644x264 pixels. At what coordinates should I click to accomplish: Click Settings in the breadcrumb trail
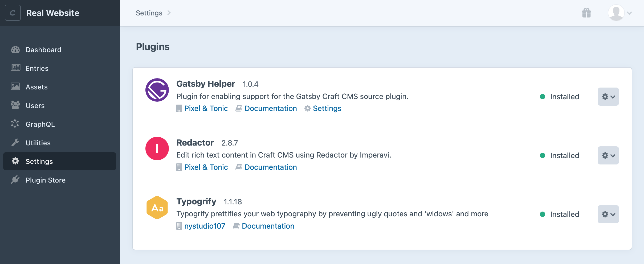(149, 13)
